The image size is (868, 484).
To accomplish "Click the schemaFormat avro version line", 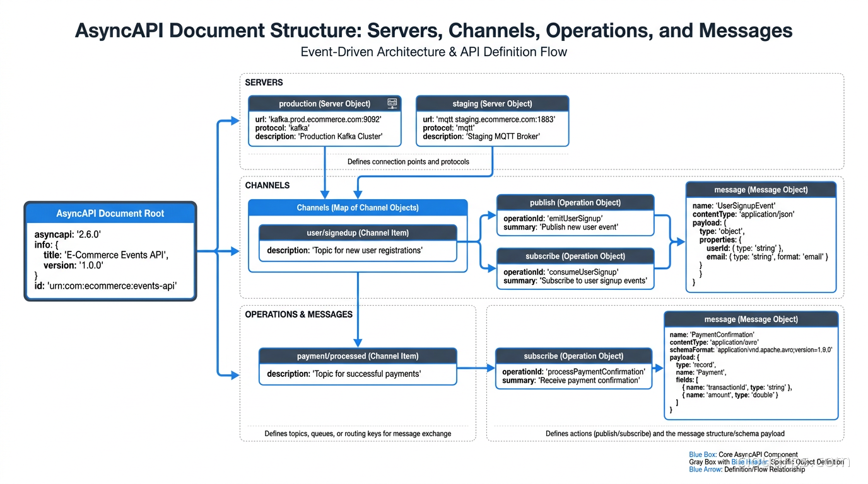I will coord(751,349).
